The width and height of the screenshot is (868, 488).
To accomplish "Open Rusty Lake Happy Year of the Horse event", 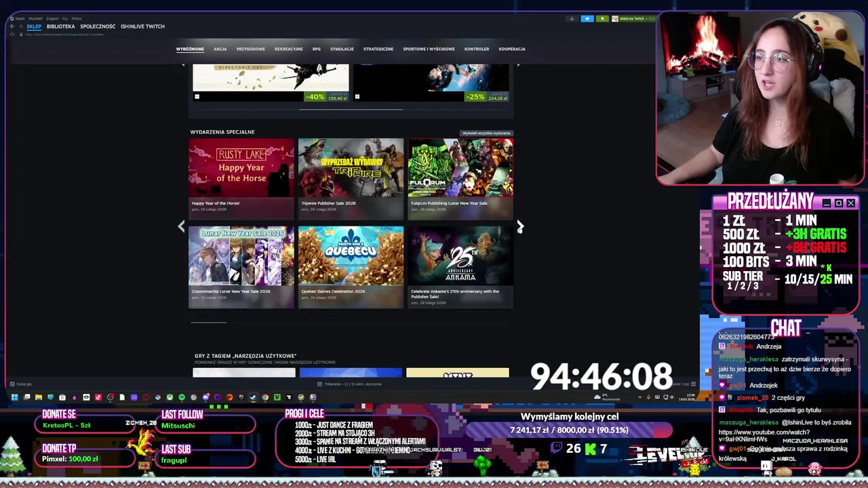I will tap(241, 179).
